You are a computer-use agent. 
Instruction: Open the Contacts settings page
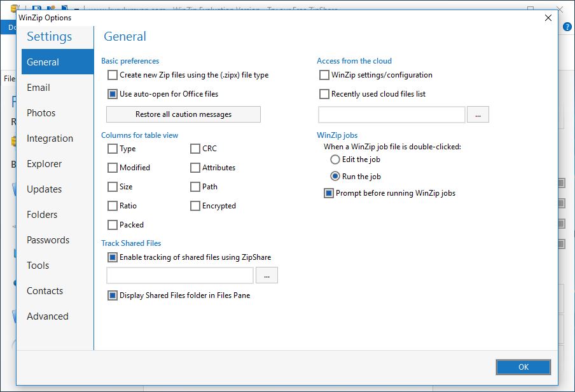(57, 291)
